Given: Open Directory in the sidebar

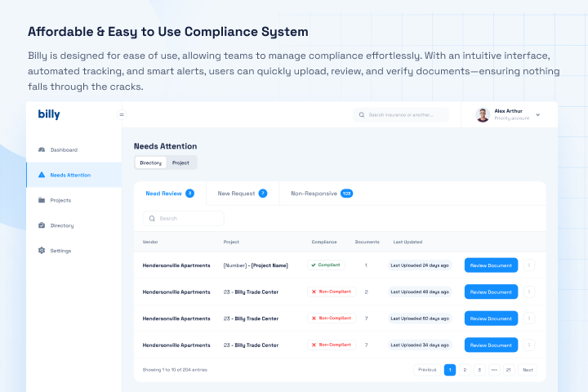Looking at the screenshot, I should pos(73,225).
